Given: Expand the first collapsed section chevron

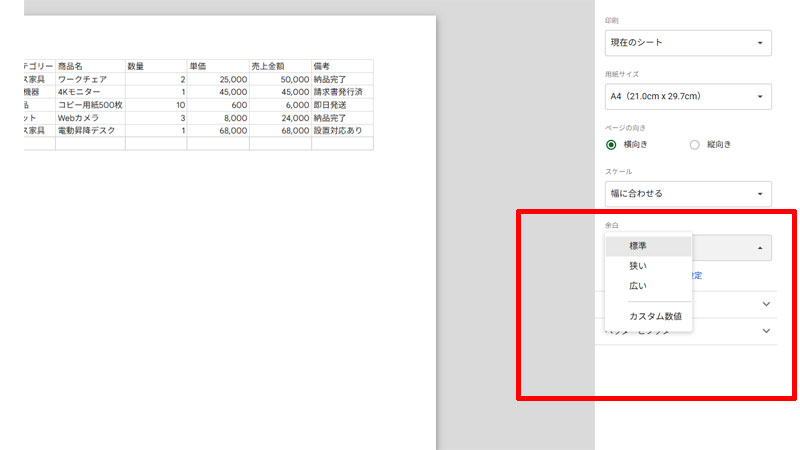Looking at the screenshot, I should point(766,304).
